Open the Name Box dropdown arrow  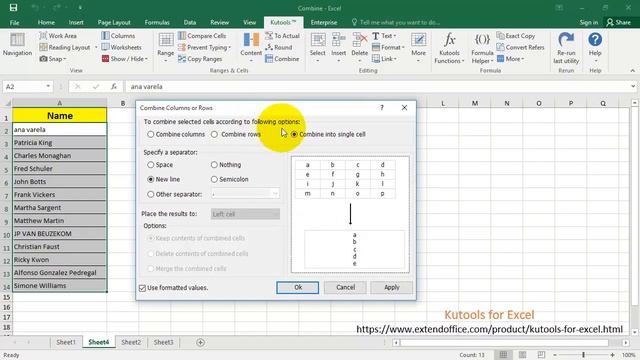[48, 86]
